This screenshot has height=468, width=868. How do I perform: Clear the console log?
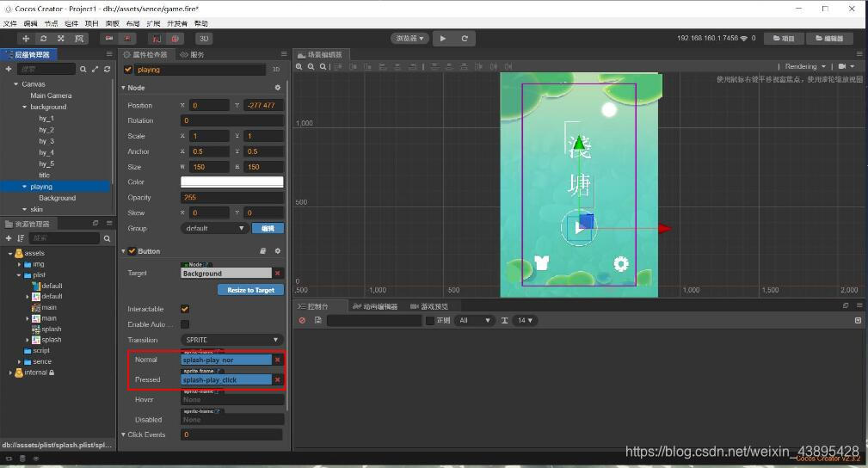302,320
